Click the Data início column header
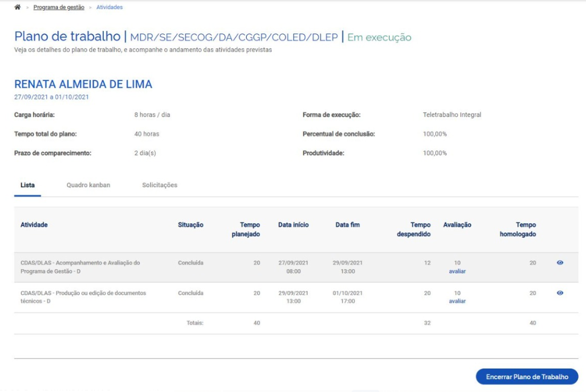Screen dimensions: 586x392 pyautogui.click(x=293, y=225)
